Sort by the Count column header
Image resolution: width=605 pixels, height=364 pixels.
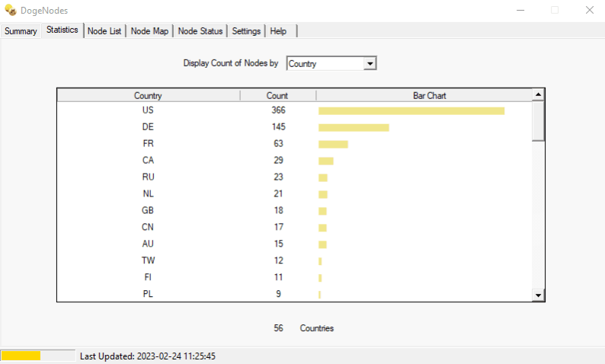[277, 95]
